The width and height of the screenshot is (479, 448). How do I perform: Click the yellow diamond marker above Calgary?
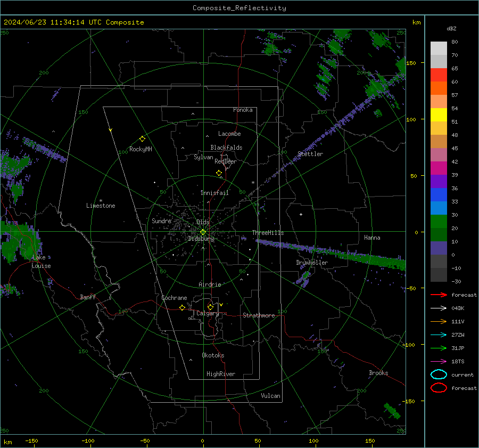click(210, 307)
